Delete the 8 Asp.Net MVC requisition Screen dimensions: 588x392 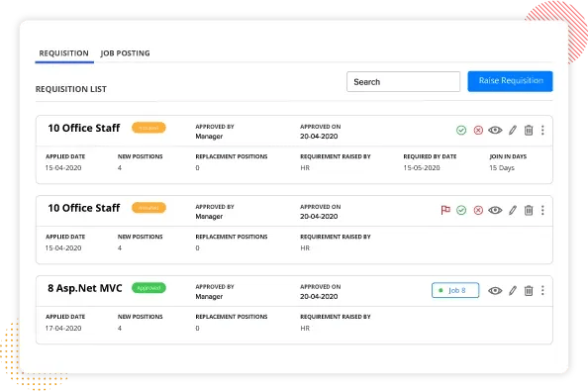coord(529,290)
